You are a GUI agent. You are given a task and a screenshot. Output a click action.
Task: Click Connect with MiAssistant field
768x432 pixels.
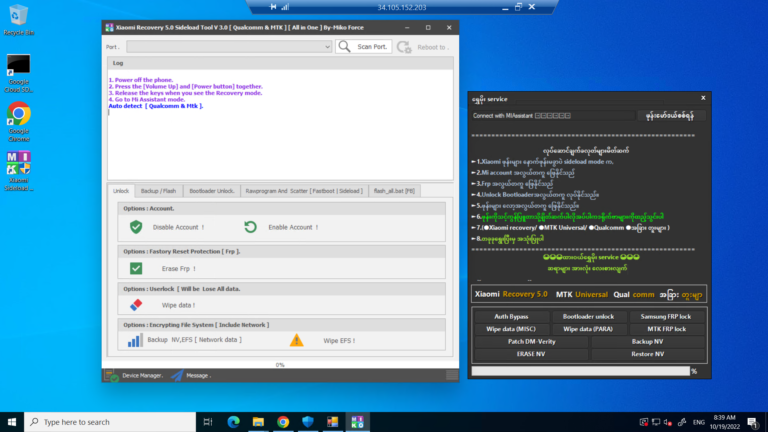coord(553,116)
